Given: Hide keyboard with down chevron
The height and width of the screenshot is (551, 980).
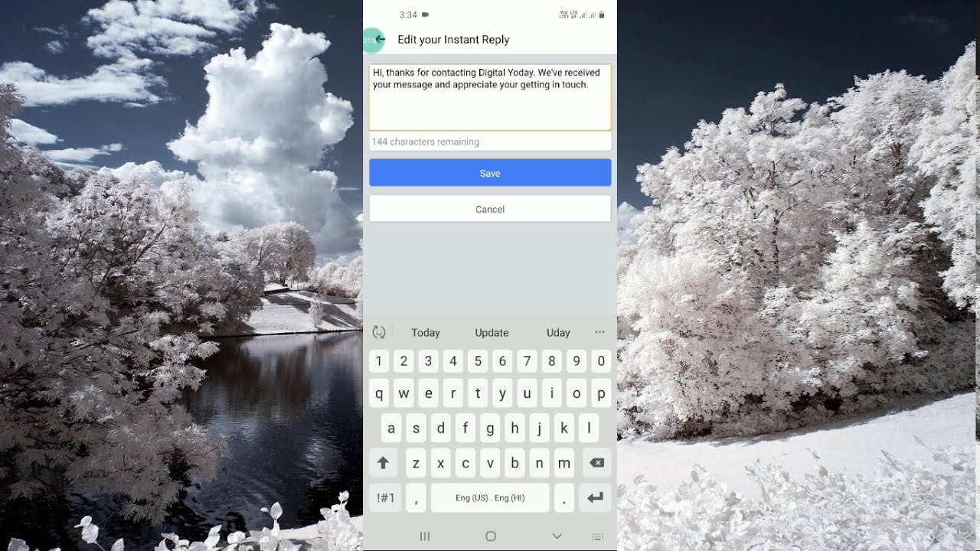Looking at the screenshot, I should click(557, 536).
